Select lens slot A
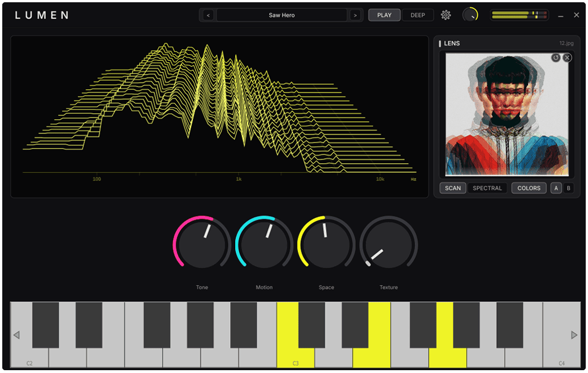This screenshot has height=373, width=588. [x=556, y=188]
